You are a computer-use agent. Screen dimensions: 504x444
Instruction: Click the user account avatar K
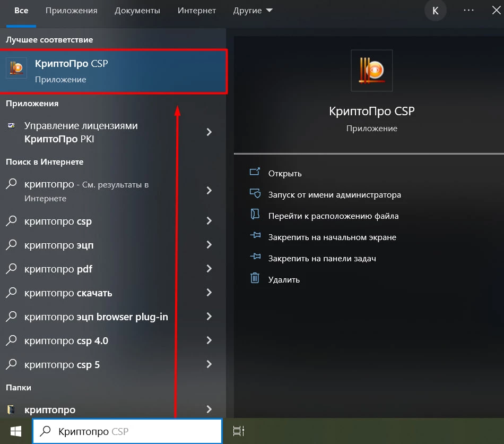(x=435, y=11)
